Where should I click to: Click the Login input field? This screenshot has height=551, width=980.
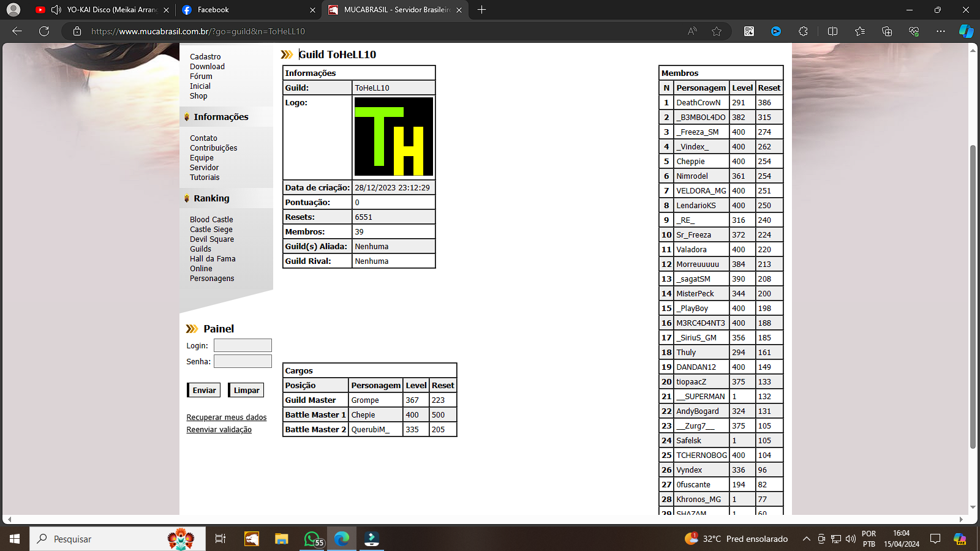tap(243, 346)
